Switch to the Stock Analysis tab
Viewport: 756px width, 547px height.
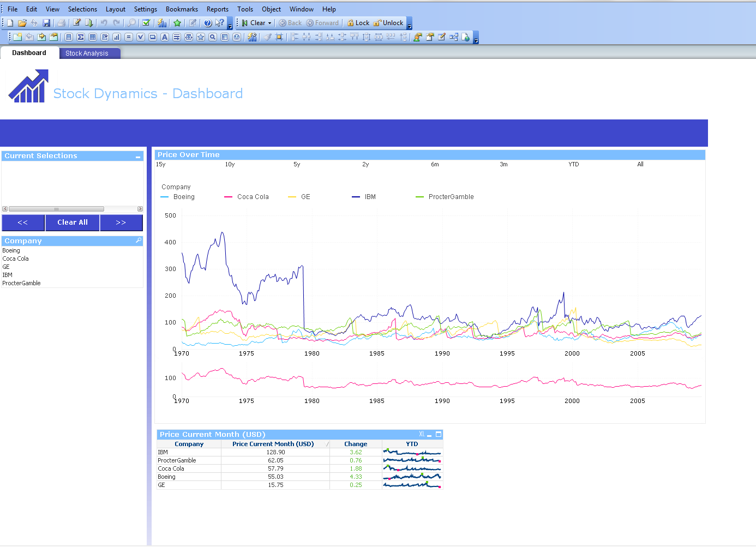(x=87, y=53)
